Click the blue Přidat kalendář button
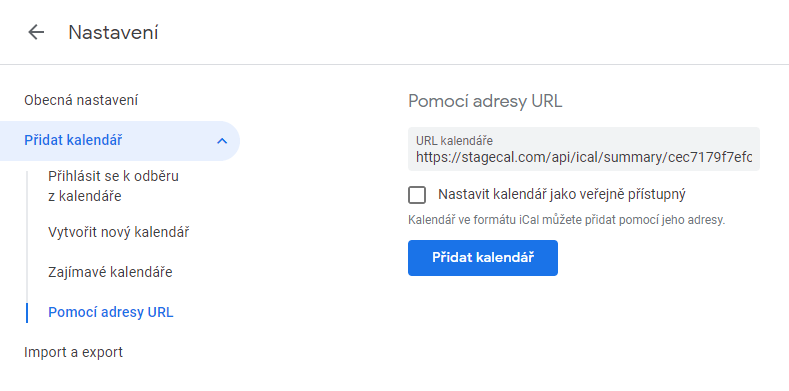 pyautogui.click(x=483, y=258)
